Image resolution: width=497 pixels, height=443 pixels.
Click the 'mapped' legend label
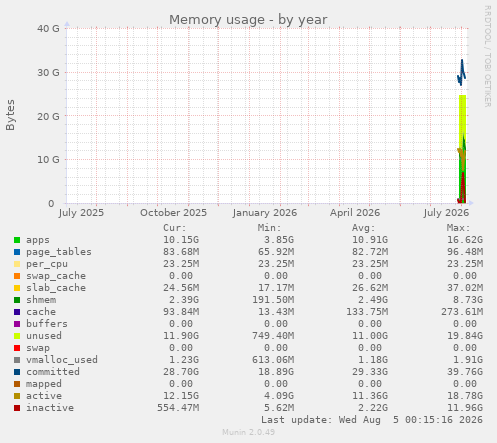click(44, 384)
